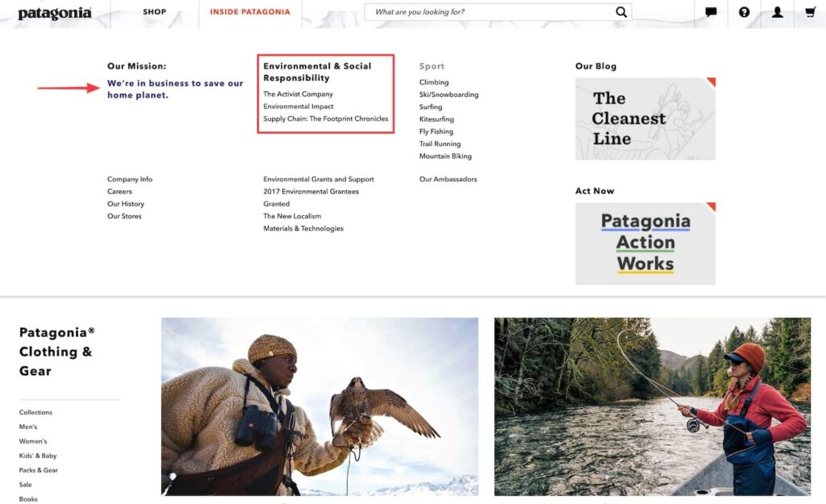The width and height of the screenshot is (826, 504).
Task: Open Materials & Technologies link
Action: [x=303, y=228]
